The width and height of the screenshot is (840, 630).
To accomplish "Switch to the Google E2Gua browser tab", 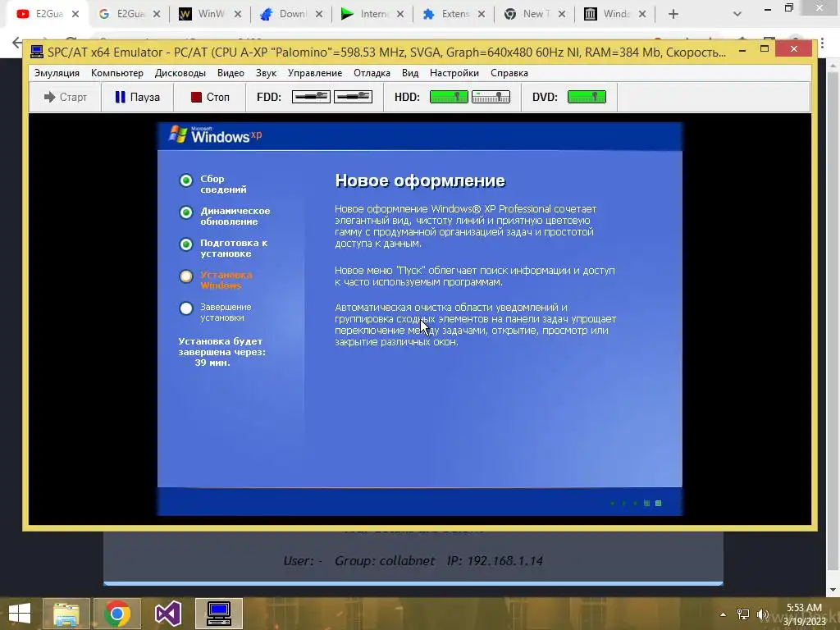I will click(129, 14).
